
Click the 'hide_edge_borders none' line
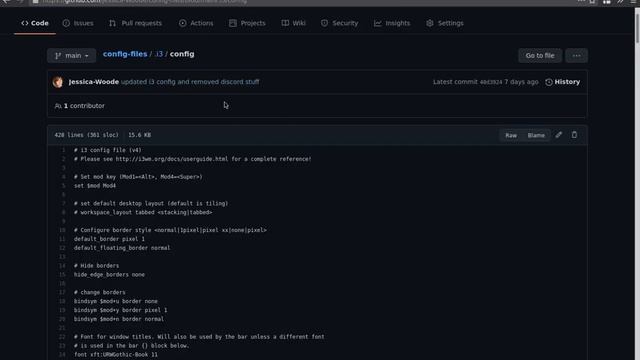click(109, 275)
